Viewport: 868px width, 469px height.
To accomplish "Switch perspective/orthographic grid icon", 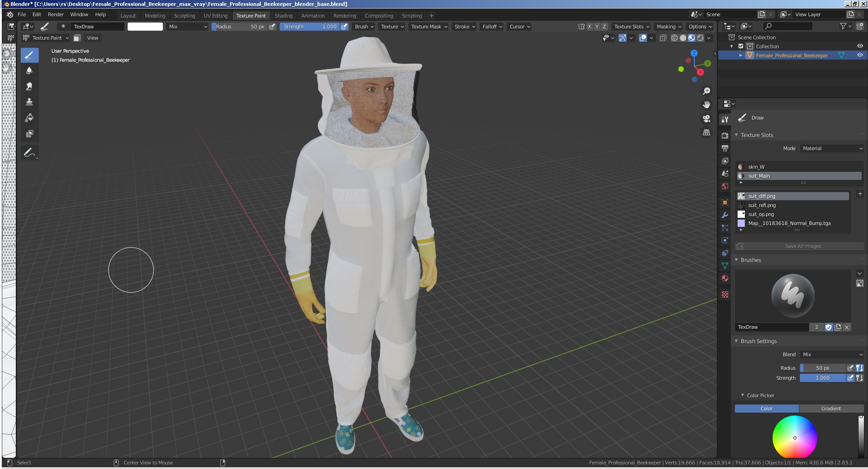I will coord(706,133).
